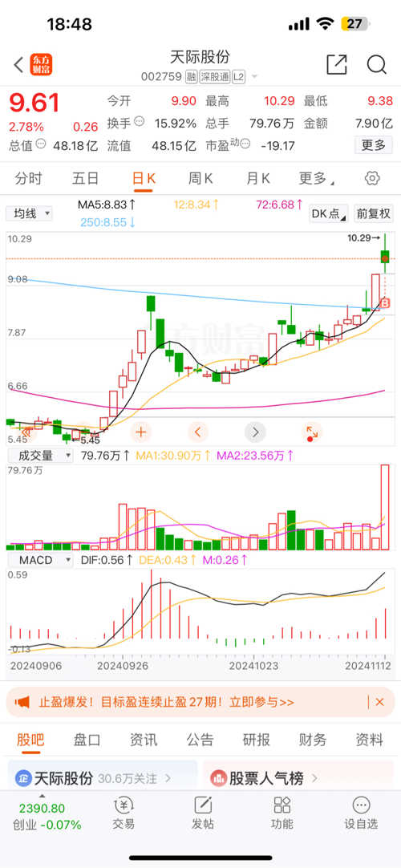Switch to 五日 chart tab
Screen dimensions: 401x868
click(86, 178)
